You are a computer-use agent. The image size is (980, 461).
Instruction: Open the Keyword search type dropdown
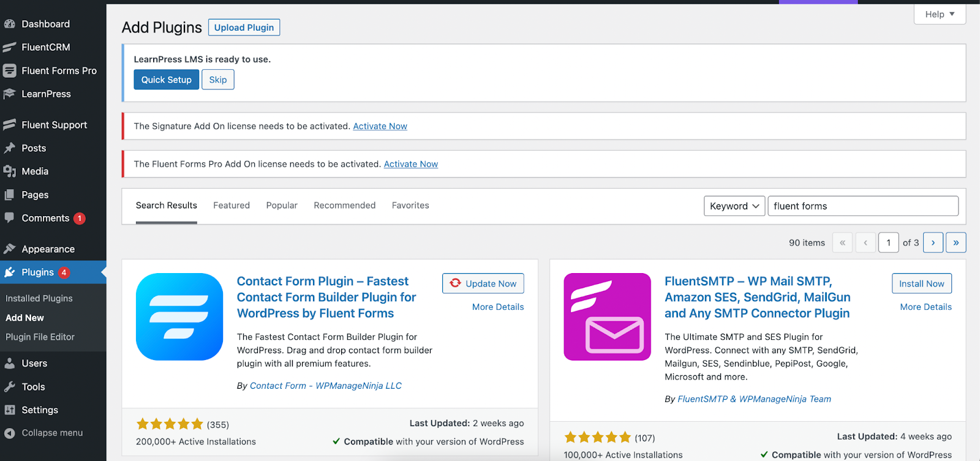734,206
